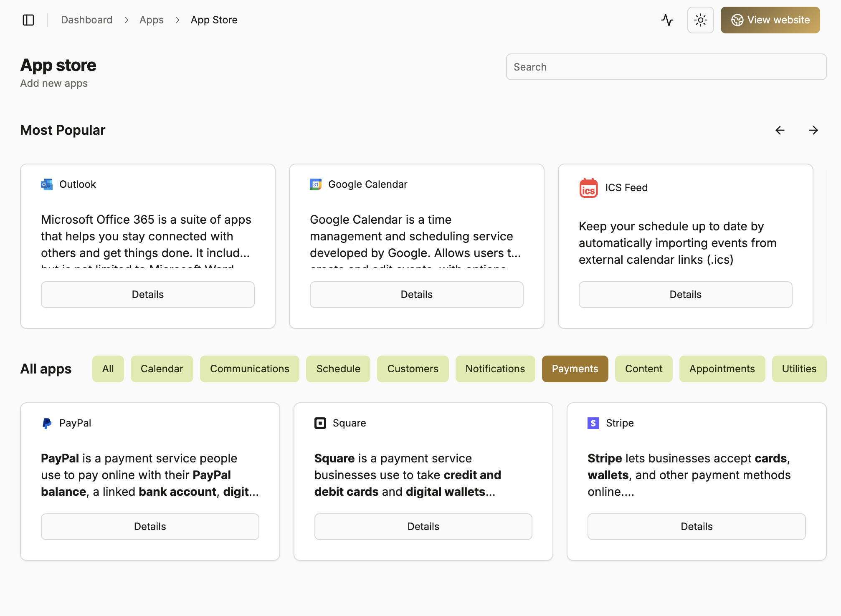Click the App Store breadcrumb
The width and height of the screenshot is (841, 616).
click(214, 20)
